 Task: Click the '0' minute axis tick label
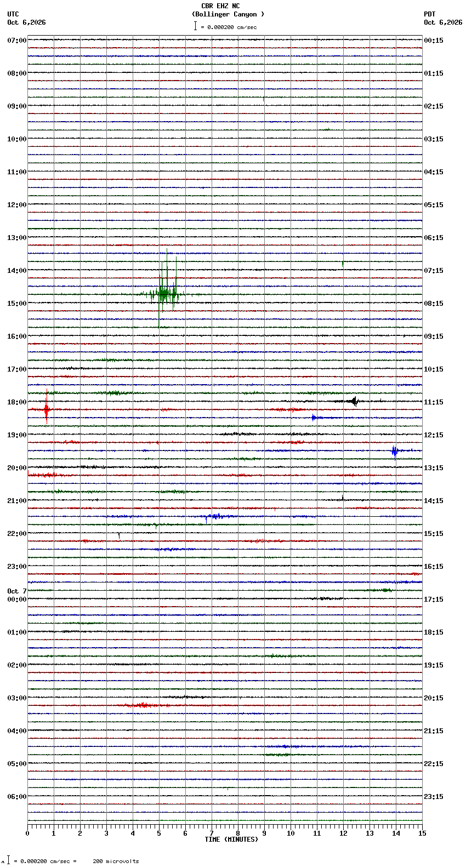[x=27, y=833]
